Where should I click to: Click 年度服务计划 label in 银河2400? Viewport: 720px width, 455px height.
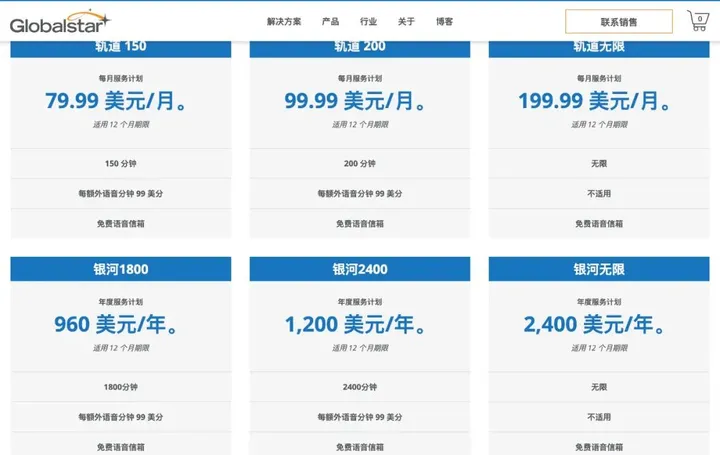pyautogui.click(x=360, y=302)
